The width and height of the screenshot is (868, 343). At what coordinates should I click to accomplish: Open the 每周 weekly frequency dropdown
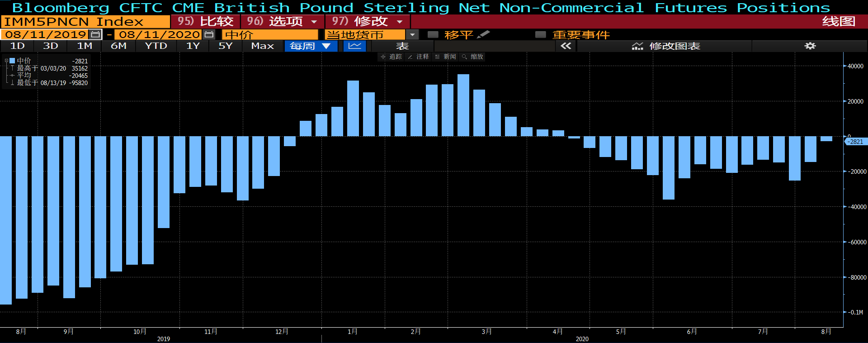pos(311,46)
